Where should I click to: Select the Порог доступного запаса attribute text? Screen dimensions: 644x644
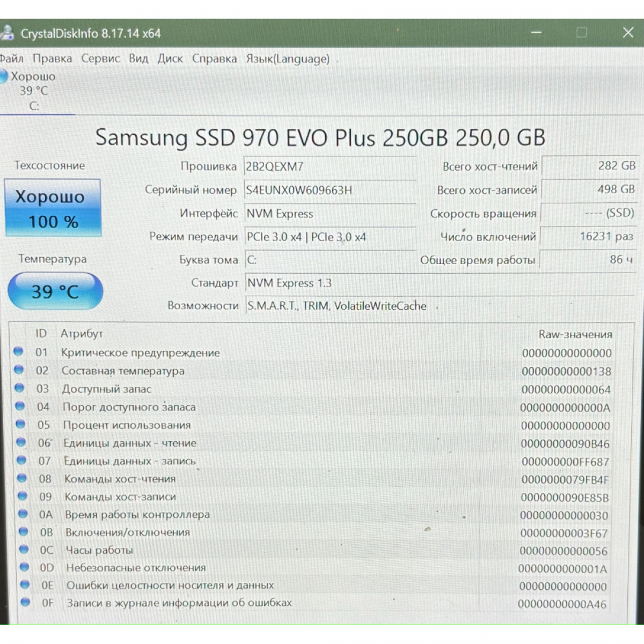coord(129,407)
